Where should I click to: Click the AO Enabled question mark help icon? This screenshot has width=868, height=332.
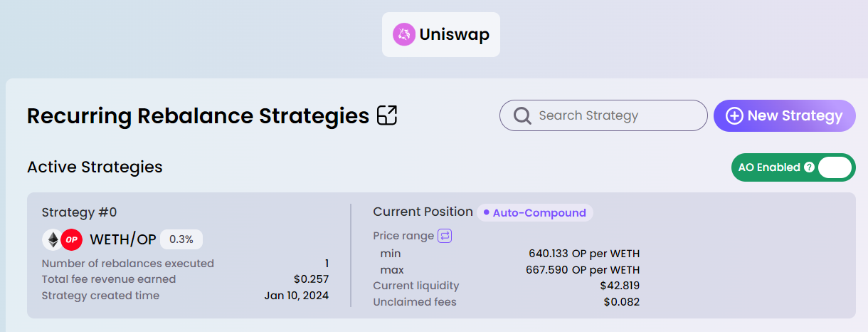[x=809, y=167]
